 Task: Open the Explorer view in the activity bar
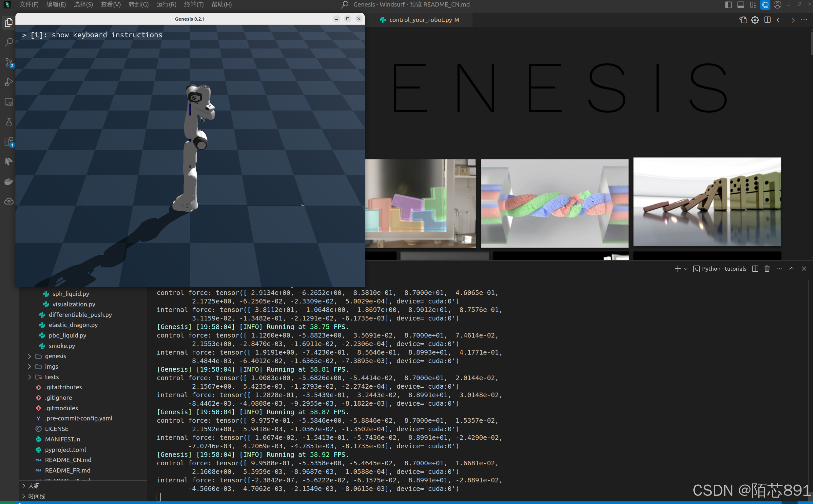click(9, 23)
